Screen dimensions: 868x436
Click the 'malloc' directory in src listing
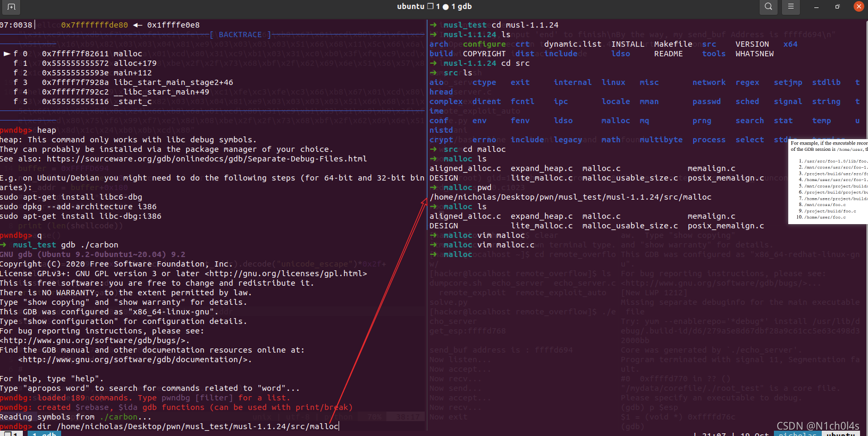pyautogui.click(x=616, y=121)
